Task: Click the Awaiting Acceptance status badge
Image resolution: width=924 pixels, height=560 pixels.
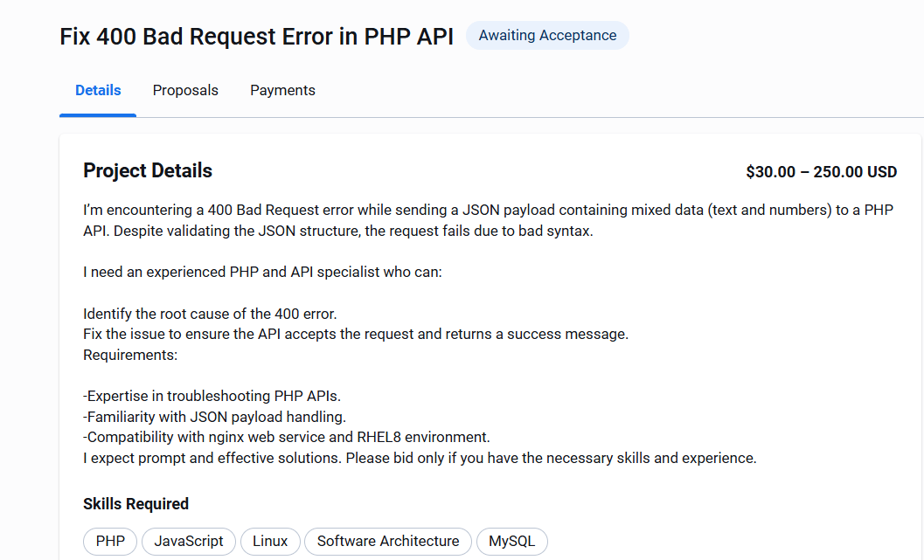Action: [x=547, y=36]
